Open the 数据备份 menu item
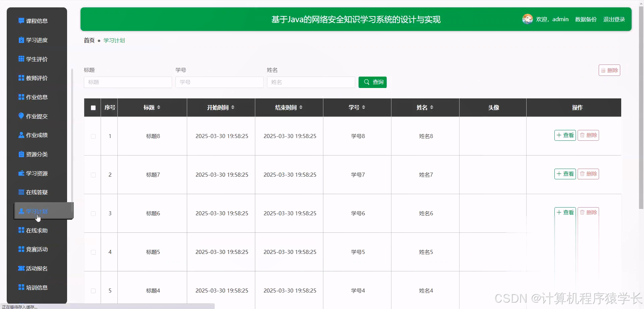This screenshot has height=309, width=644. click(x=586, y=19)
